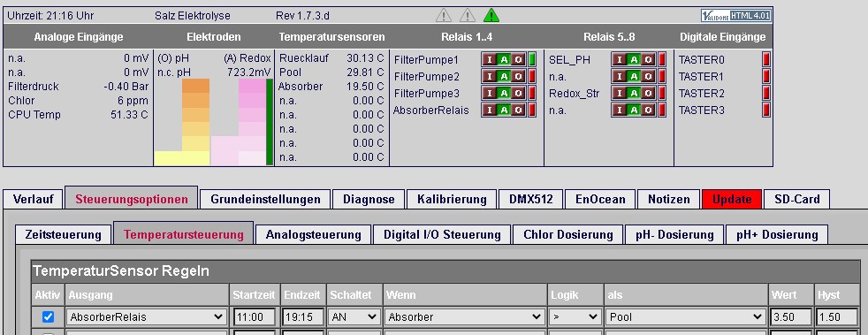Click the red indicator next to TASTER2
The image size is (868, 335).
point(766,93)
